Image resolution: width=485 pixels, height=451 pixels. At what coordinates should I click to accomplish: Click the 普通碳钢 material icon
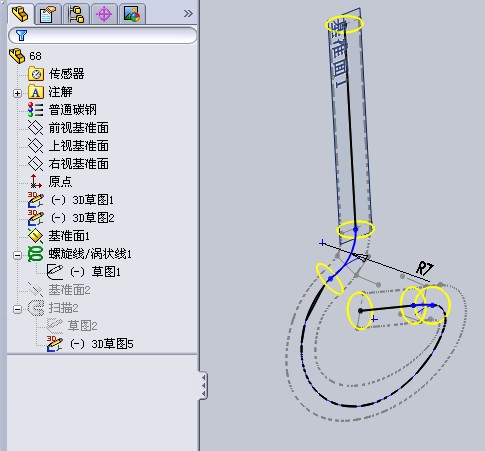36,110
